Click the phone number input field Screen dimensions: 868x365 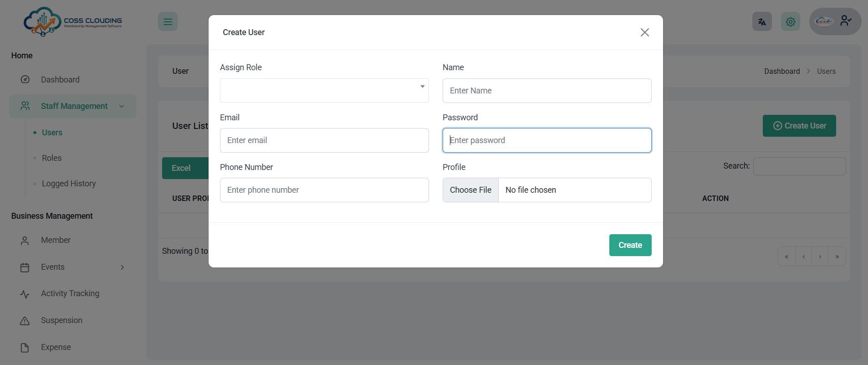click(x=324, y=190)
